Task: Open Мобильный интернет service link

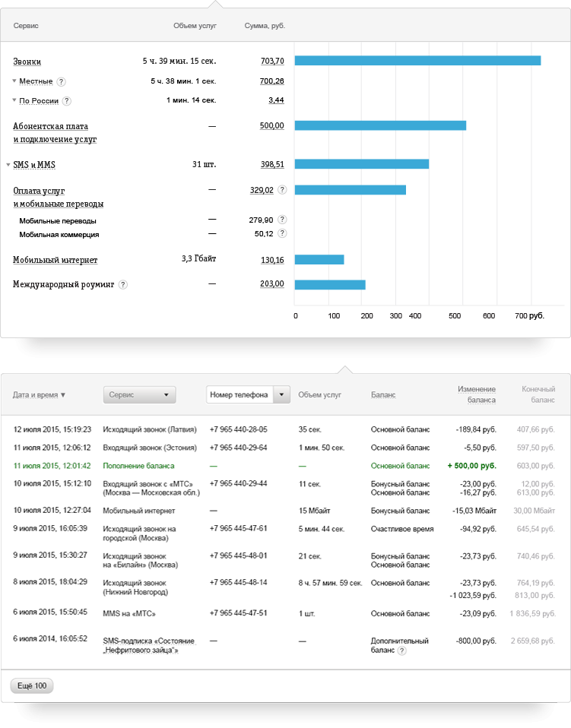Action: click(55, 260)
